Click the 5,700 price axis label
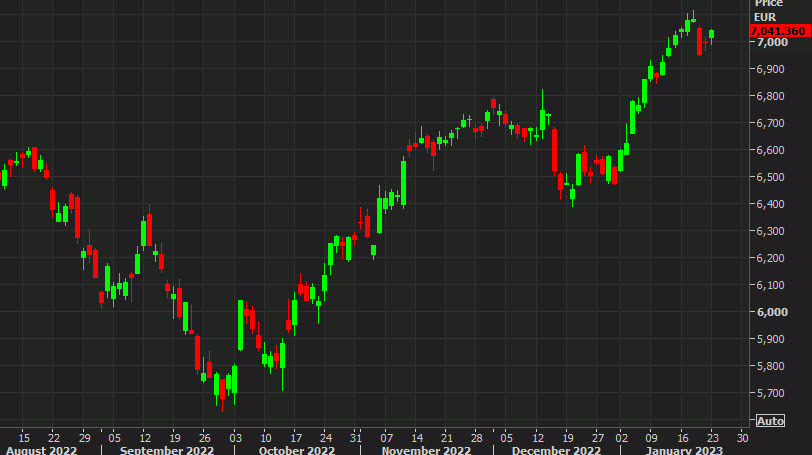812x455 pixels. point(772,393)
